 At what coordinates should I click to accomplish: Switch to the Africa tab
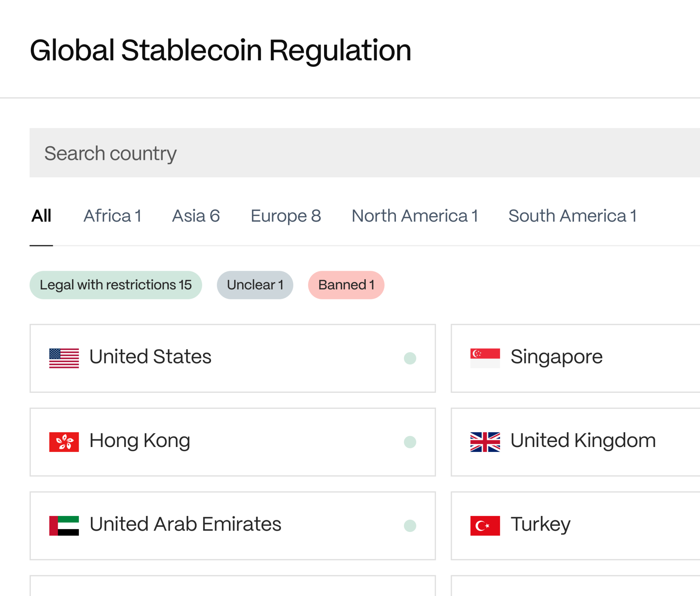pyautogui.click(x=112, y=216)
